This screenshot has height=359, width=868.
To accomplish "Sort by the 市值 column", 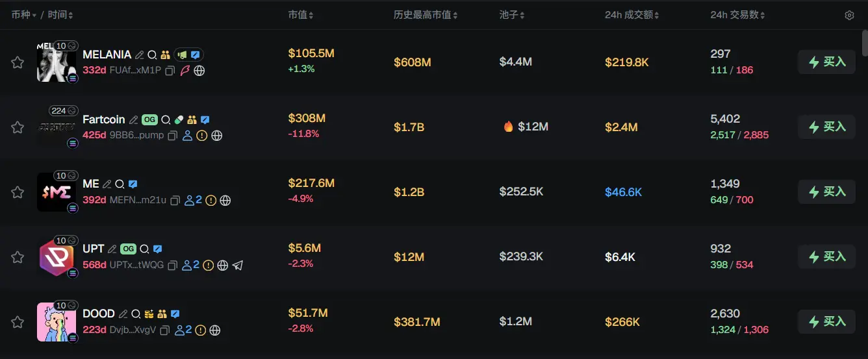I will click(301, 15).
